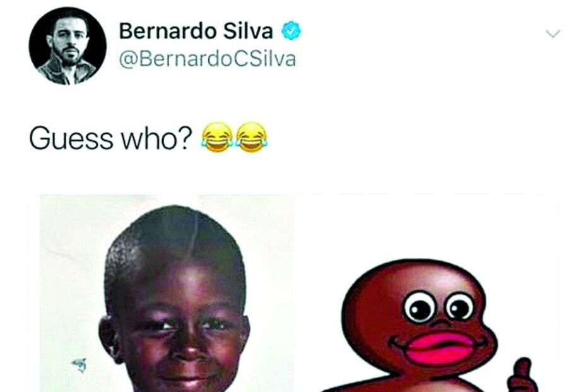Select the "Guess who?" tweet text
Image resolution: width=588 pixels, height=392 pixels.
110,139
